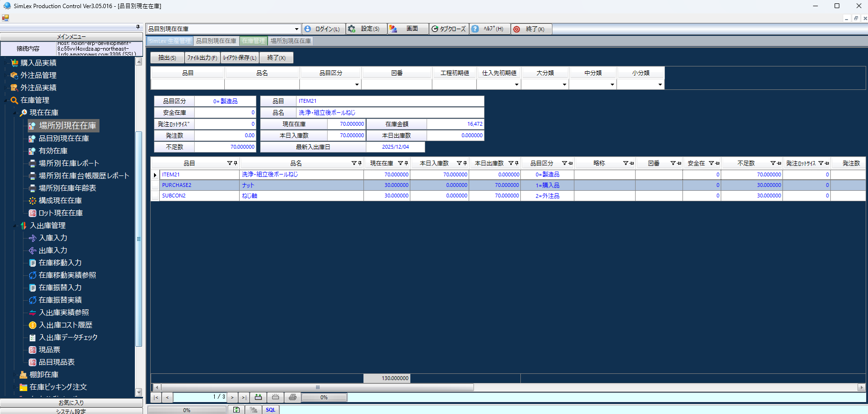Switch to the 場所別現在庫 tab
868x414 pixels.
tap(291, 41)
